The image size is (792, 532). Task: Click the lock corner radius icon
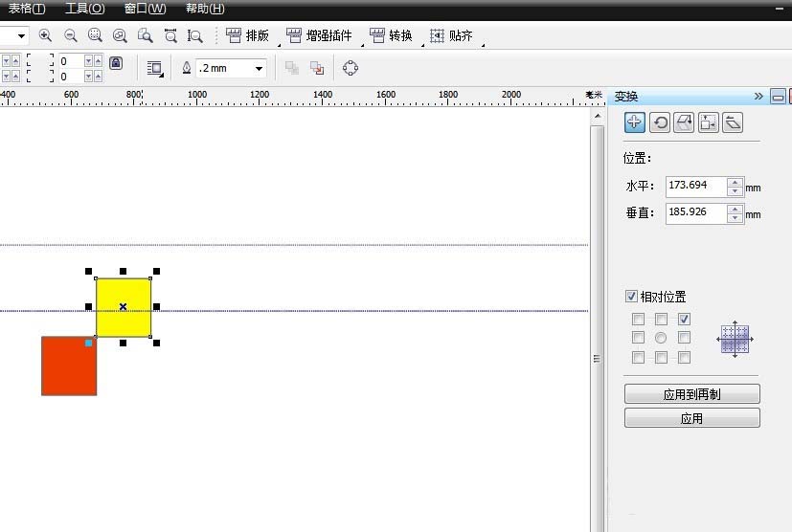116,63
